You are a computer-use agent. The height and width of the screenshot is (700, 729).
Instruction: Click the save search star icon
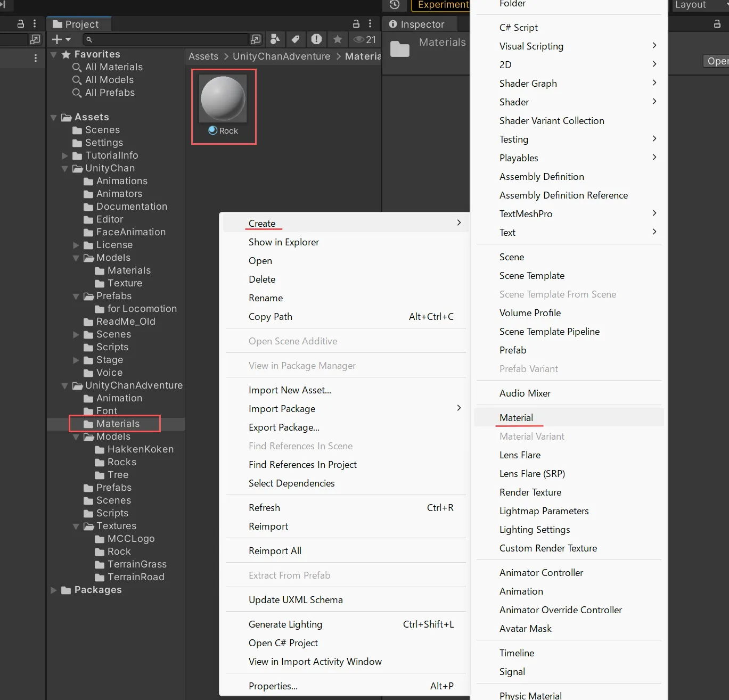337,39
